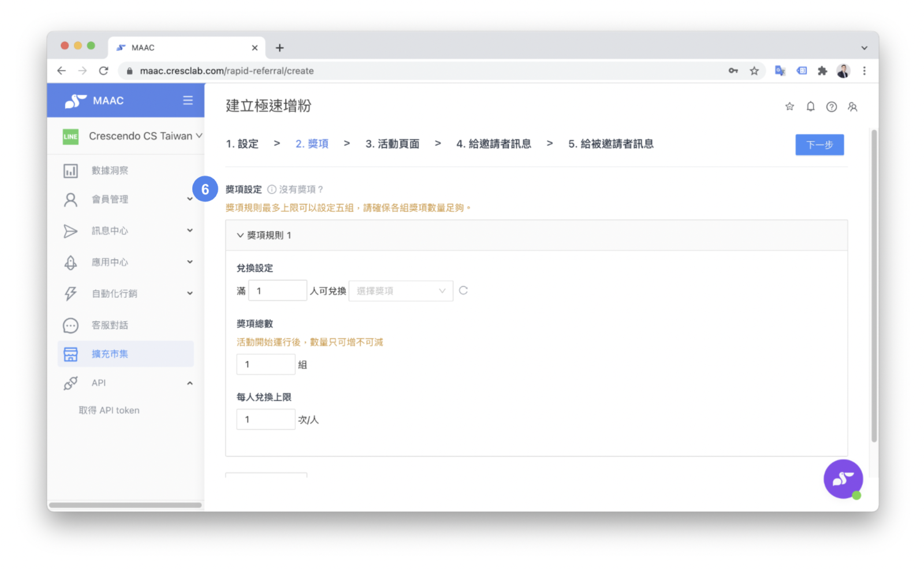Image resolution: width=924 pixels, height=569 pixels.
Task: Open the browser extensions puzzle icon
Action: tap(822, 70)
